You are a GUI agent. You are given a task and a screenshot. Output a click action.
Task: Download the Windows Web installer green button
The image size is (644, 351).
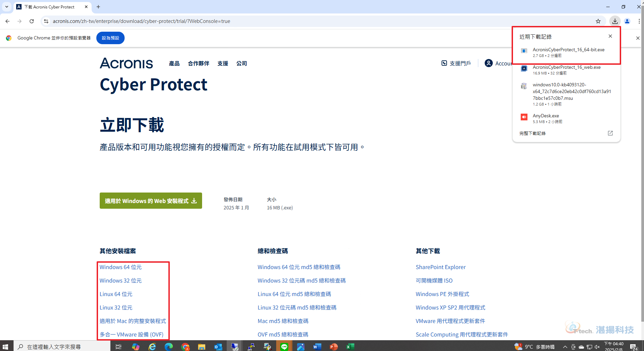pyautogui.click(x=151, y=201)
